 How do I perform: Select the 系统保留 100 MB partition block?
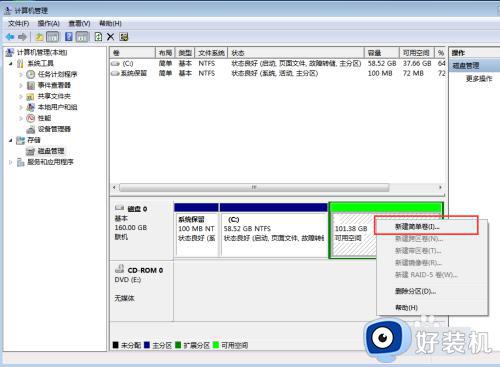(196, 230)
